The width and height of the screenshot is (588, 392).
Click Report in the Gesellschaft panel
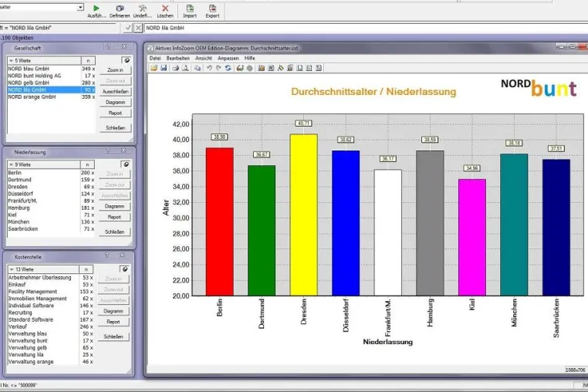115,113
